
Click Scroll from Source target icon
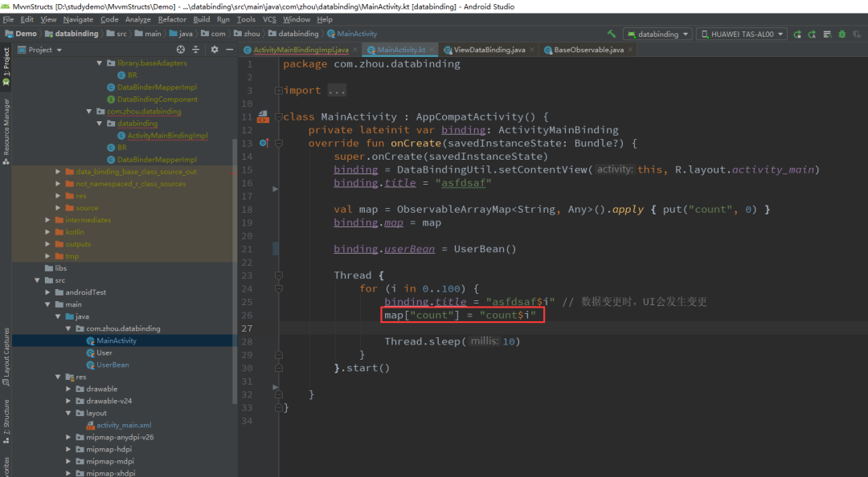(181, 50)
